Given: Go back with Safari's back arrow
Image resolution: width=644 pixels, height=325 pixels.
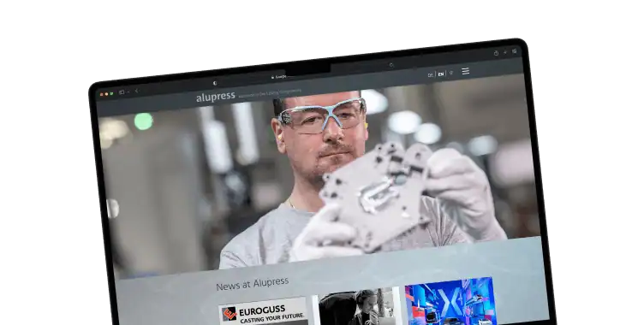Looking at the screenshot, I should [x=137, y=92].
